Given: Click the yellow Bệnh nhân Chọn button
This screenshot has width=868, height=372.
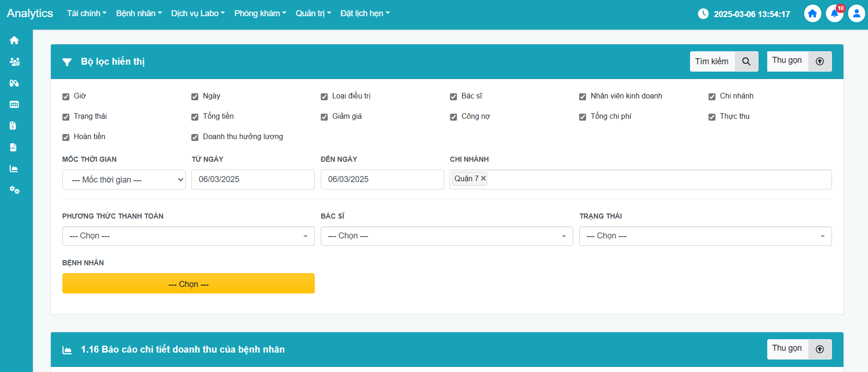Looking at the screenshot, I should pos(188,284).
